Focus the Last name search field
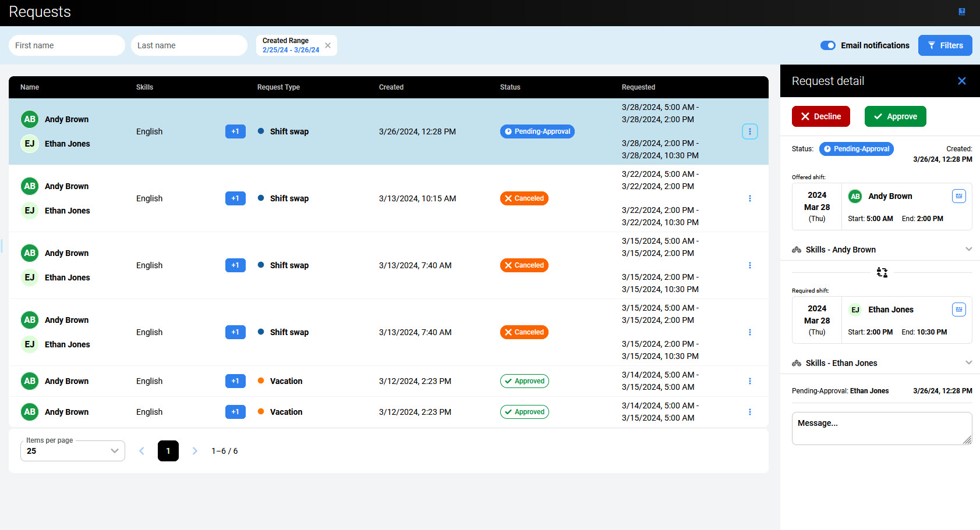The image size is (980, 530). pyautogui.click(x=189, y=45)
